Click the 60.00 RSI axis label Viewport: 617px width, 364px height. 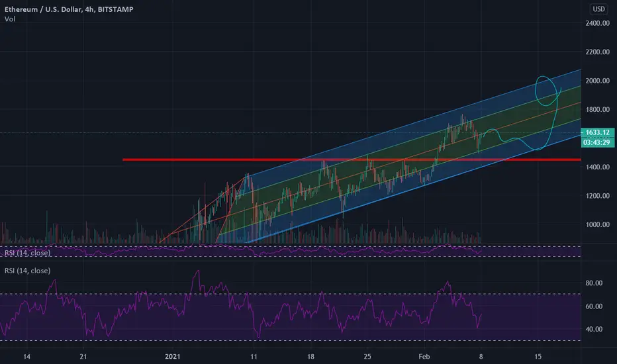[594, 306]
